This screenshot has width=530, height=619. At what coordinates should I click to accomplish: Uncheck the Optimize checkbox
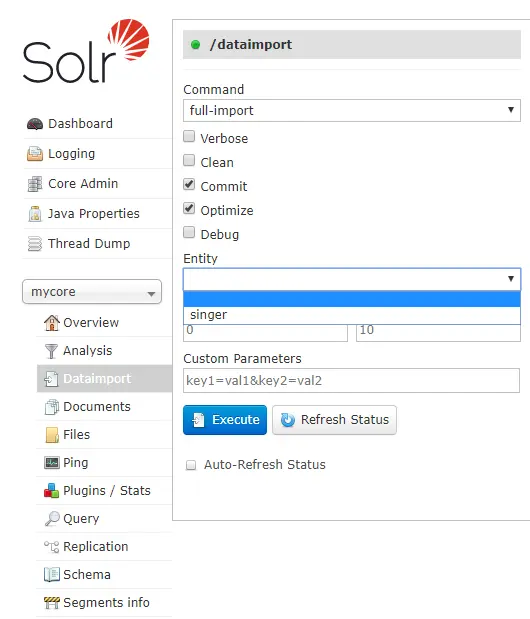click(x=189, y=208)
